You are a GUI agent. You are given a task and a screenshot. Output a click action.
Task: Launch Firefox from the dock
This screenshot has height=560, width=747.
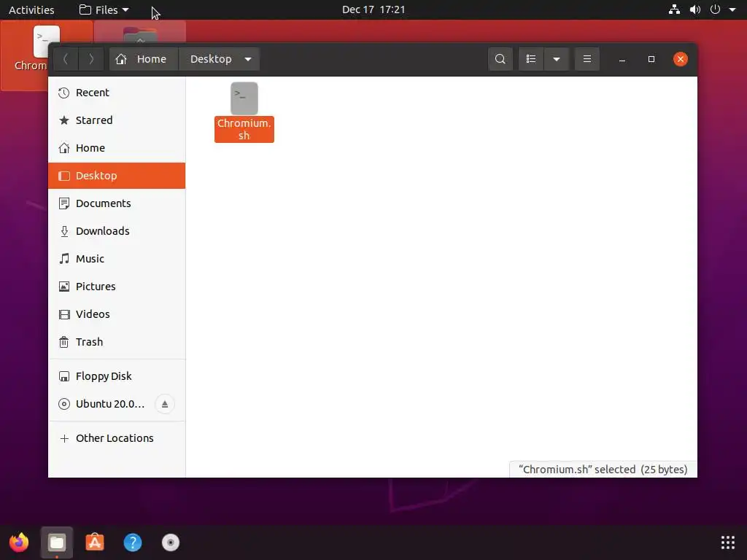(x=19, y=542)
